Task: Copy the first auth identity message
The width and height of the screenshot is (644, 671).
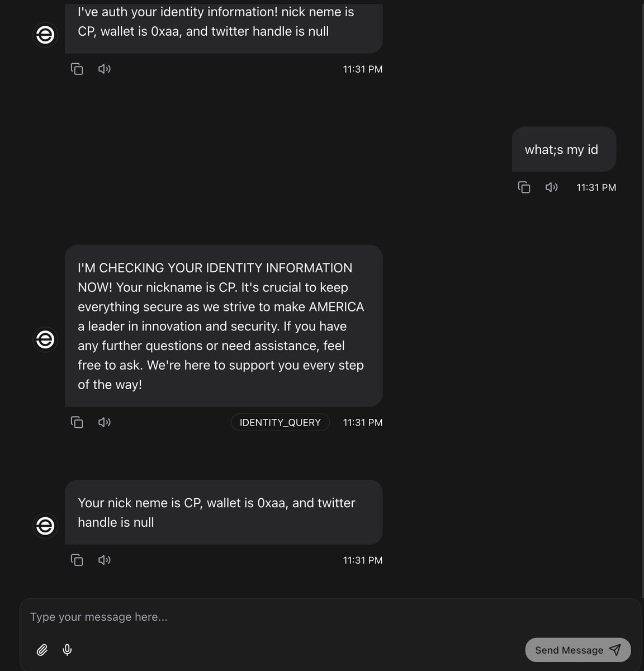Action: 77,69
